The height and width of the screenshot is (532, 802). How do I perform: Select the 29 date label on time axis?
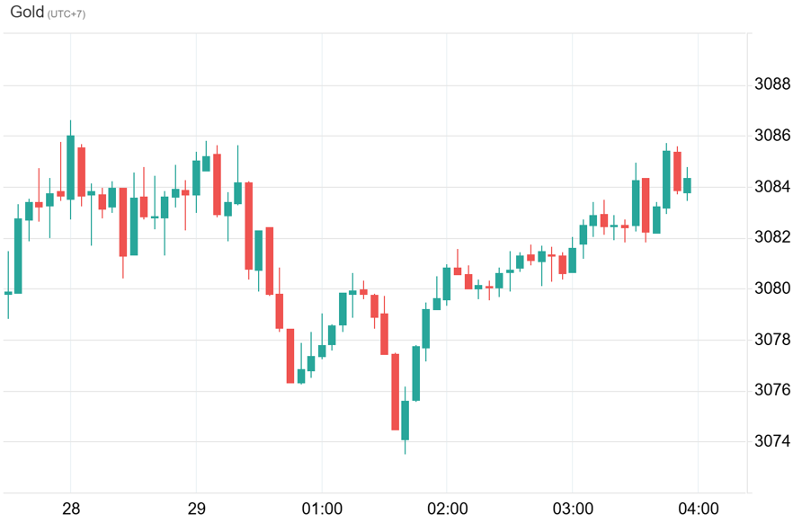197,510
